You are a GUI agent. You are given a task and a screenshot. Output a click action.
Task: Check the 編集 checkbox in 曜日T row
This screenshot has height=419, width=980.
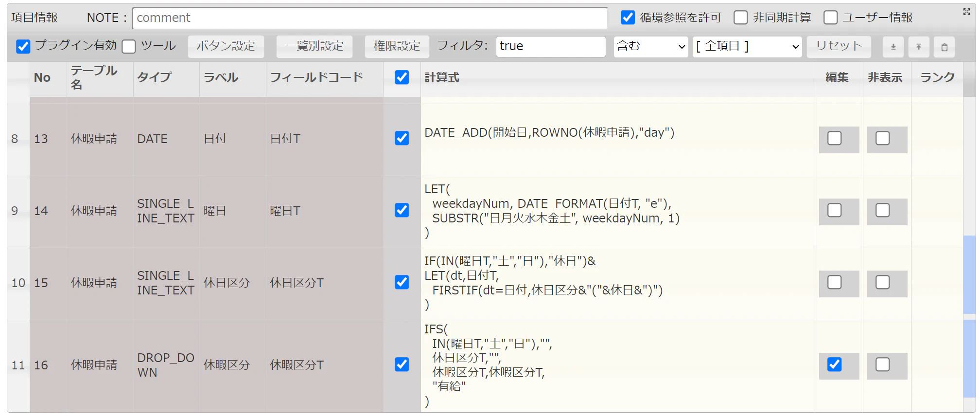point(835,210)
